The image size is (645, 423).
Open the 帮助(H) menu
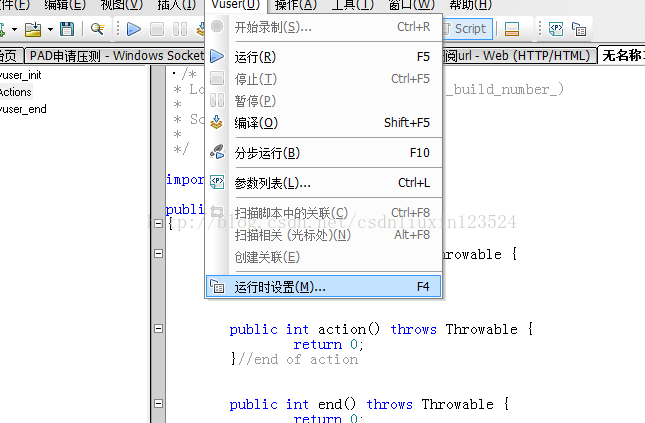coord(470,5)
